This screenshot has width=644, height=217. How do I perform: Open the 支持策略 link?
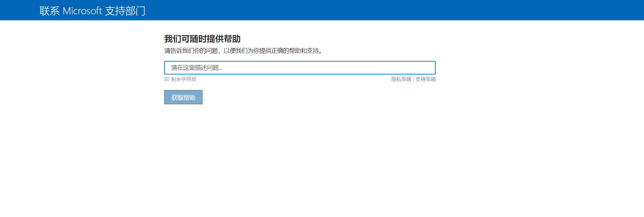[425, 79]
